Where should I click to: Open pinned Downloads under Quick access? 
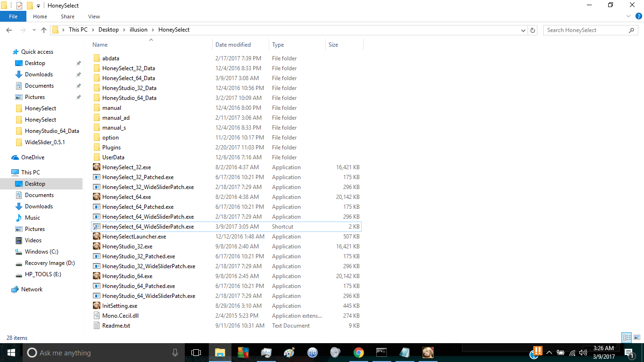(39, 74)
